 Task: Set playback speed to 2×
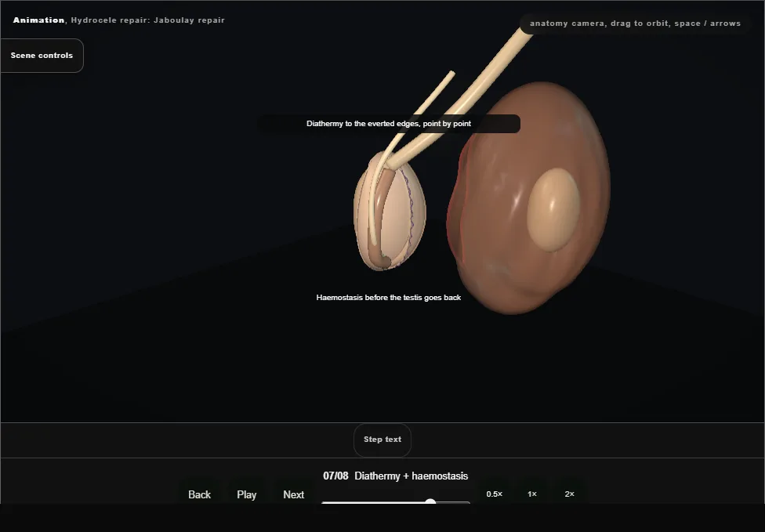(569, 494)
